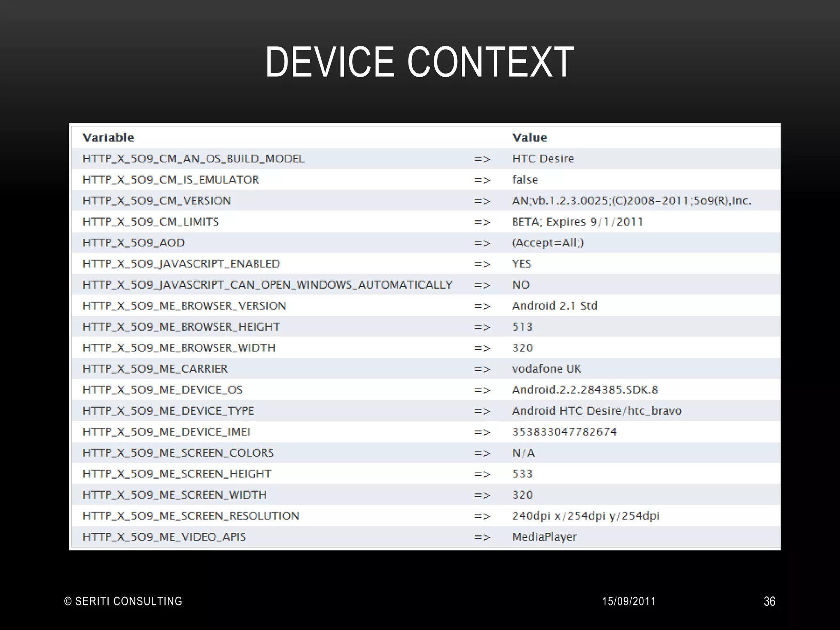Click the vodafone UK value

tap(547, 369)
